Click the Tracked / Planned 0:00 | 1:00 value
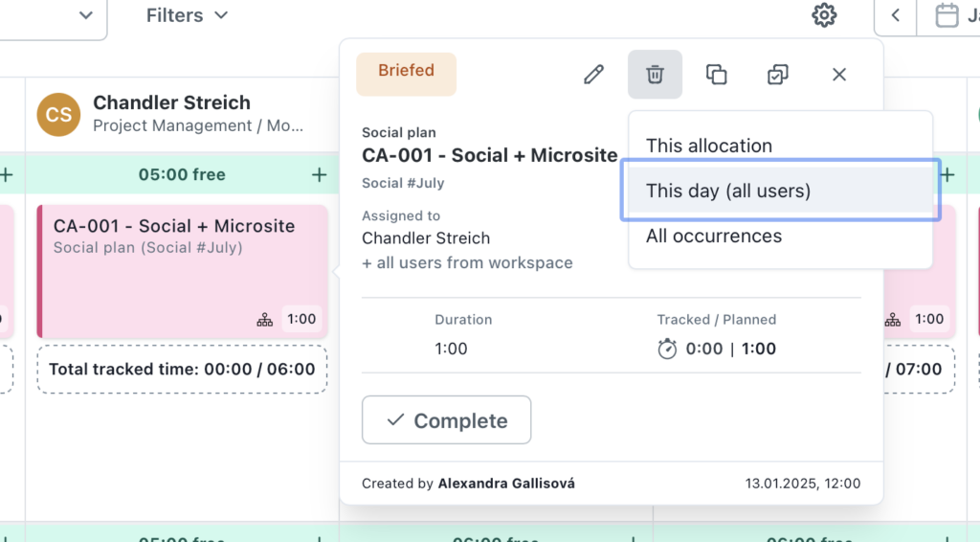980x542 pixels. (730, 349)
